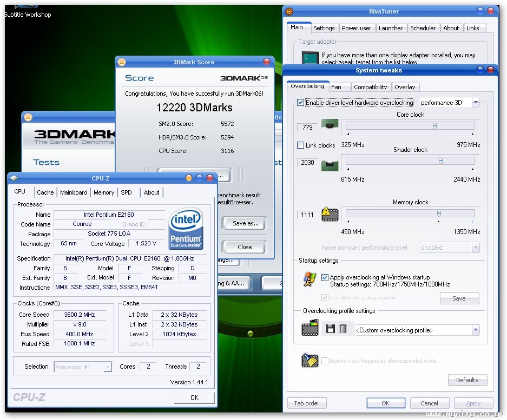507x420 pixels.
Task: Click the target adapter monitor icon
Action: [x=310, y=58]
